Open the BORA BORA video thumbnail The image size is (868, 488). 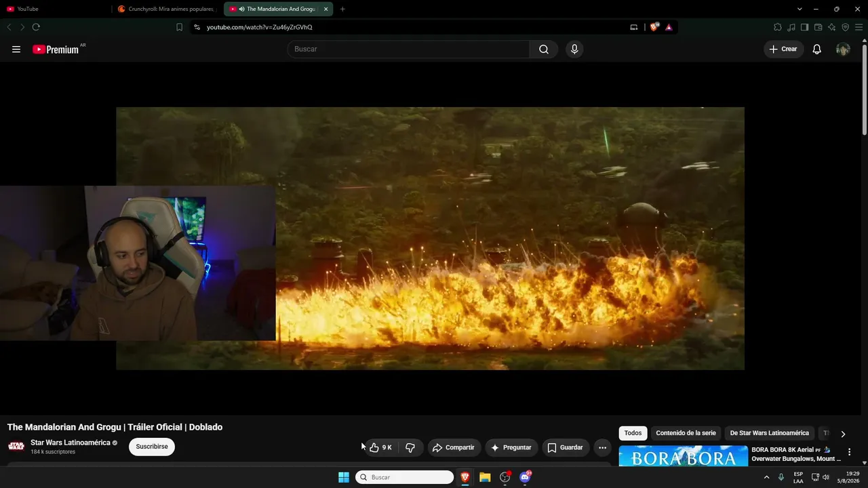(683, 456)
